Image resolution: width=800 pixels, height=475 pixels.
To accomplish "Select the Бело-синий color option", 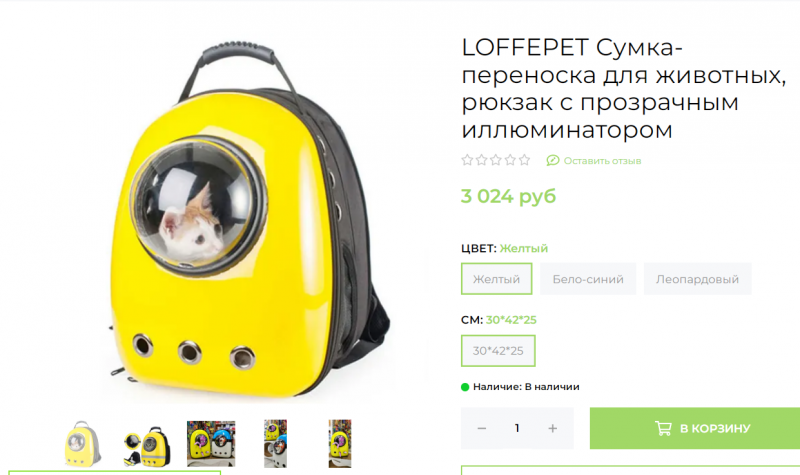I will 588,279.
